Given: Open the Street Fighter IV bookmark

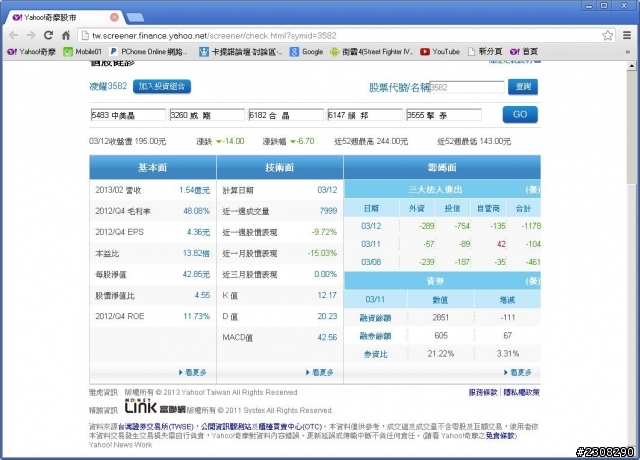Looking at the screenshot, I should pos(371,51).
